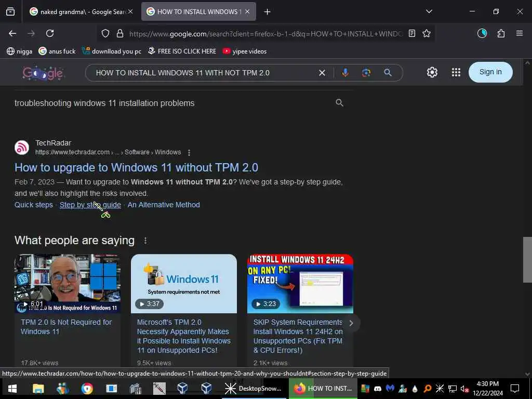The image size is (532, 399).
Task: Open Google quick settings gear
Action: [x=432, y=72]
